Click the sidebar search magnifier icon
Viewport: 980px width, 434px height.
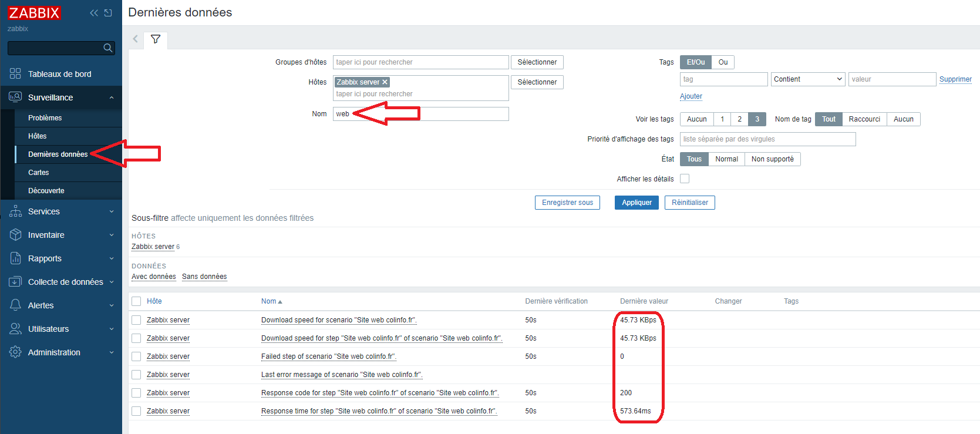108,48
